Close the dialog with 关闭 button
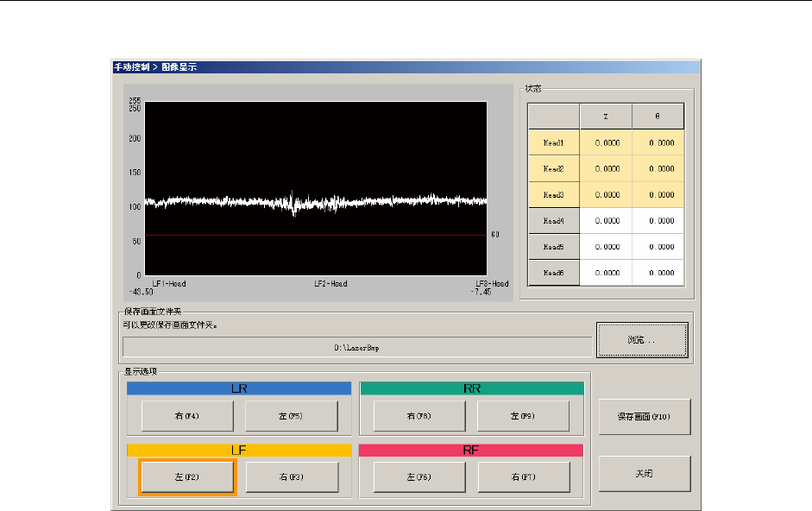Image resolution: width=812 pixels, height=511 pixels. point(644,473)
